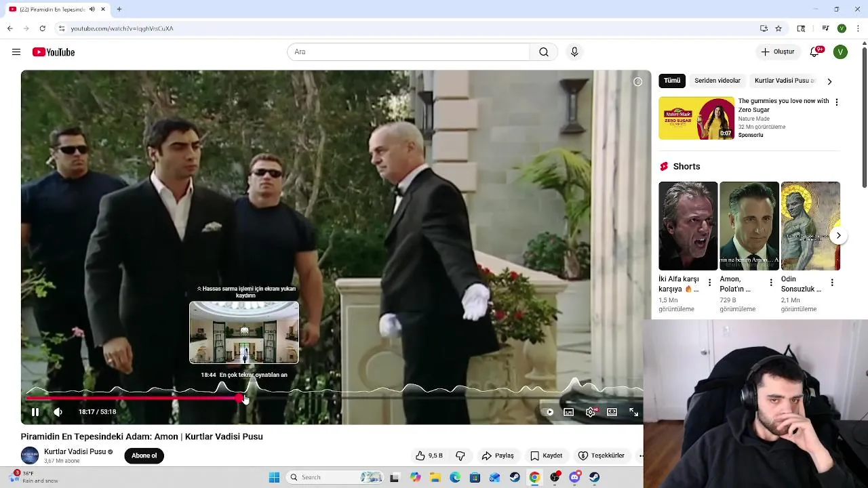
Task: Open Microsoft Edge from the taskbar
Action: point(455,477)
